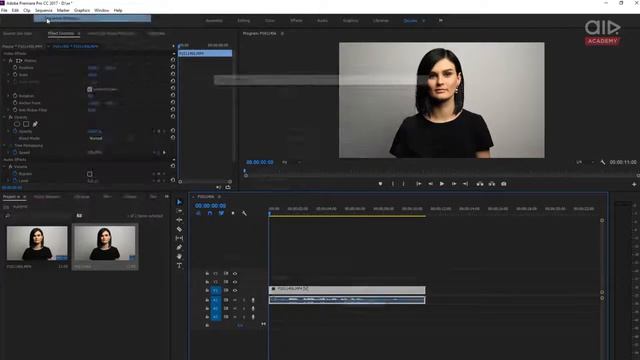Toggle Linked Selection in timeline
The height and width of the screenshot is (360, 640).
(x=221, y=213)
